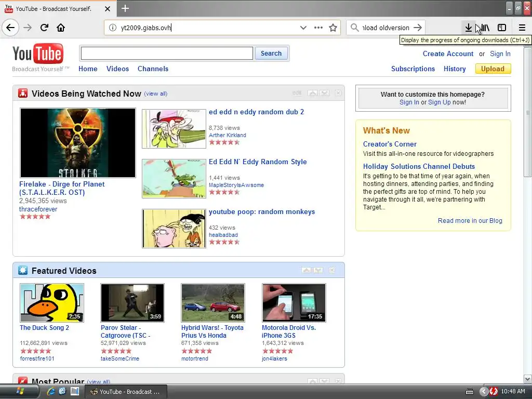
Task: Remove the Featured Videos module
Action: click(332, 270)
